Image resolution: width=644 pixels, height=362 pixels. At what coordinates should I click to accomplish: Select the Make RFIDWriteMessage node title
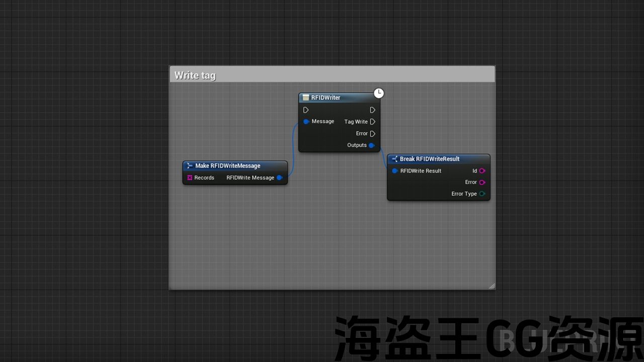(x=227, y=166)
